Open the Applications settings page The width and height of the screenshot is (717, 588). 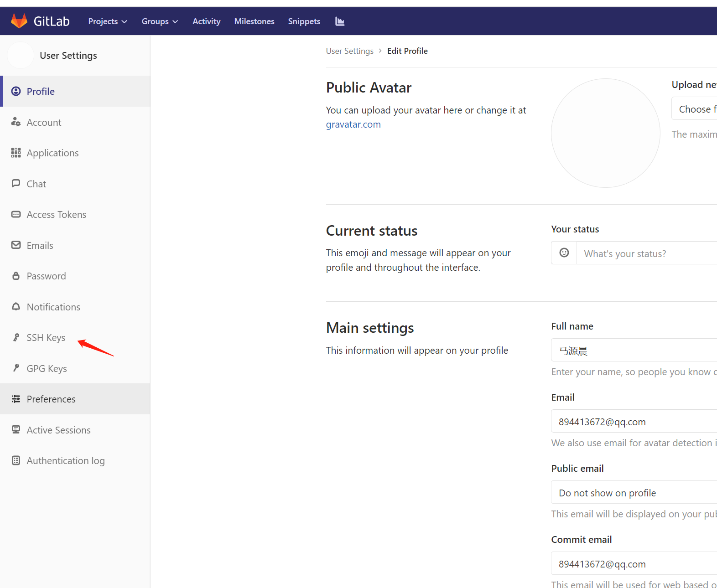pos(75,153)
